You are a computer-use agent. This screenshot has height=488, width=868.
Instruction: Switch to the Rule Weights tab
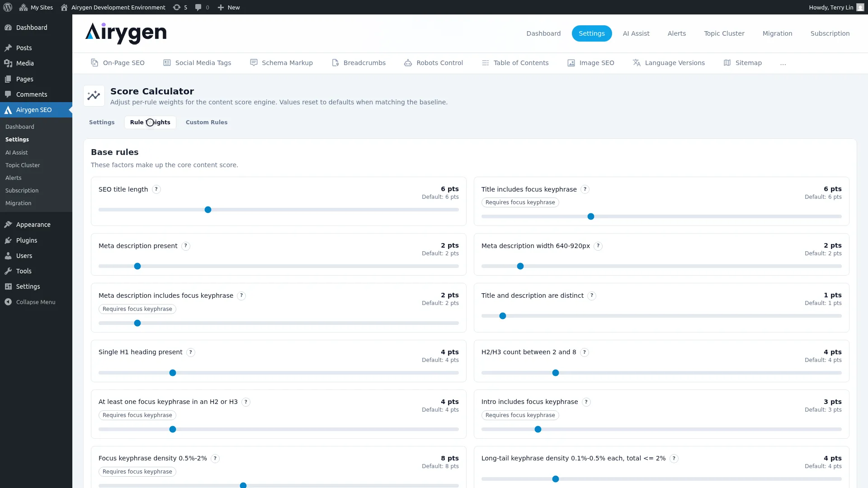[150, 122]
